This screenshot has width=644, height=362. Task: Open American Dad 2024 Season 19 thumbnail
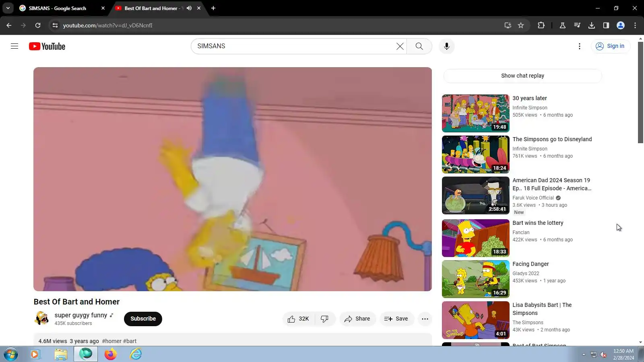point(476,195)
